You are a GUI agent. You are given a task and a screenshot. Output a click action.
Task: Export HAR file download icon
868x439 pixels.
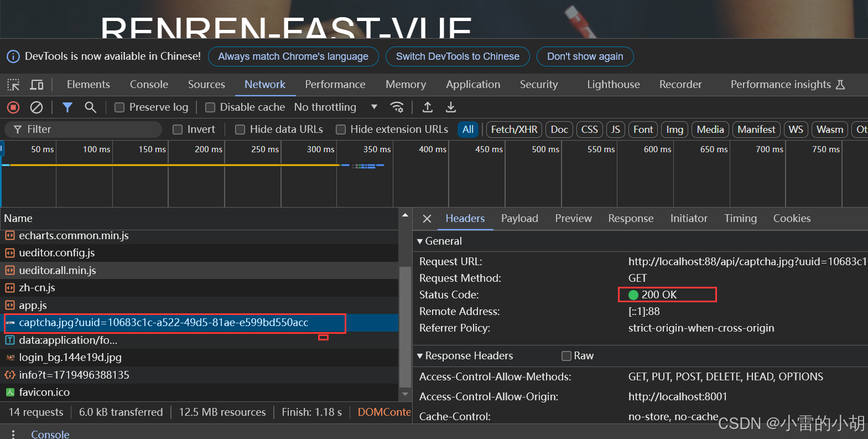coord(451,107)
